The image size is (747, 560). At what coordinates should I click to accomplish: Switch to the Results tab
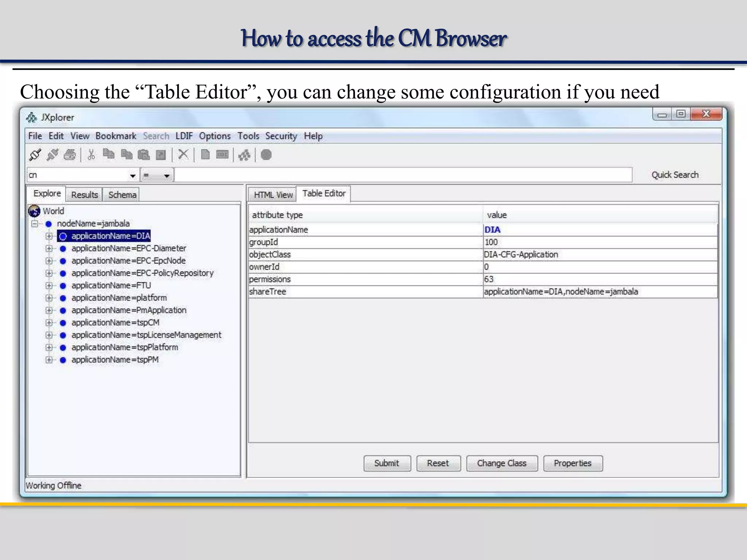tap(84, 195)
